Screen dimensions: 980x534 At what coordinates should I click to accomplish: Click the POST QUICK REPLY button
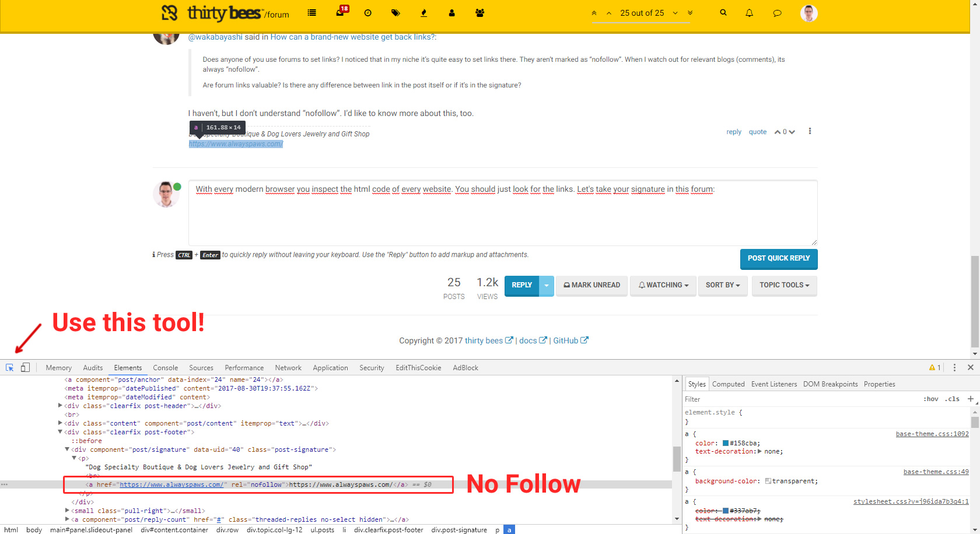point(778,259)
